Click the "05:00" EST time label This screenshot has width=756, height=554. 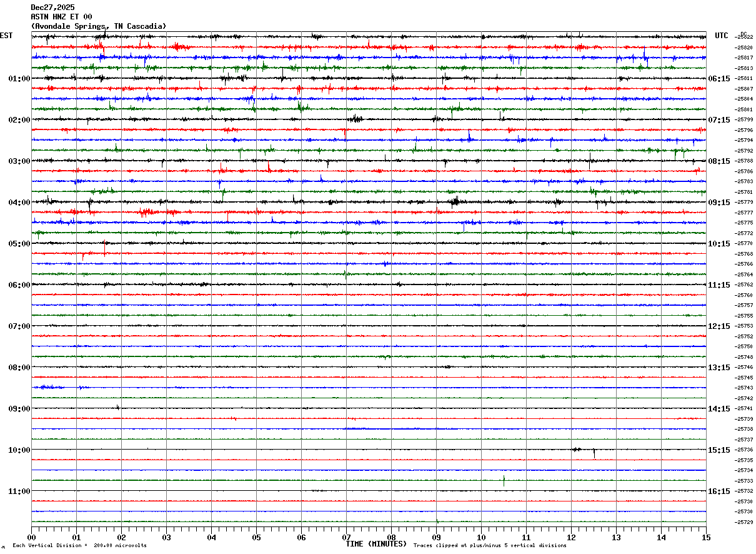[19, 244]
